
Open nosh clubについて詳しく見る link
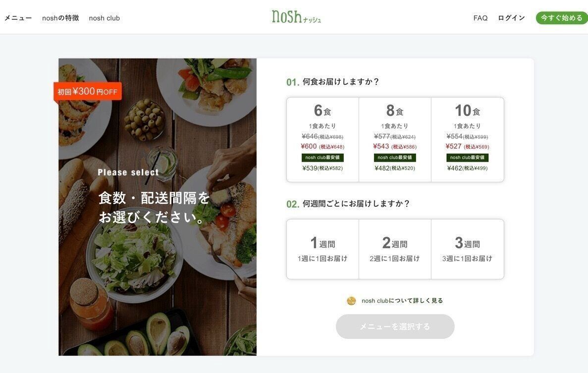tap(402, 301)
